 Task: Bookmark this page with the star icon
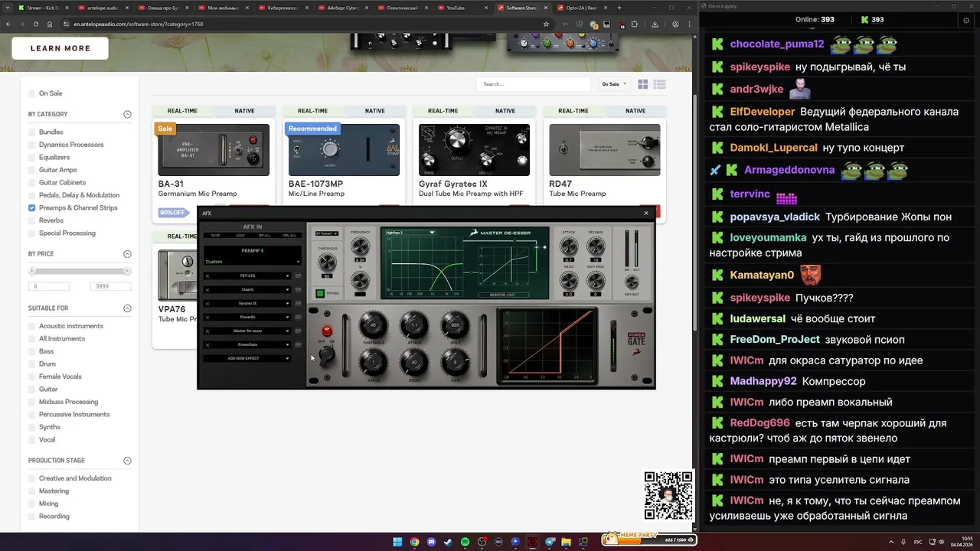pos(546,24)
